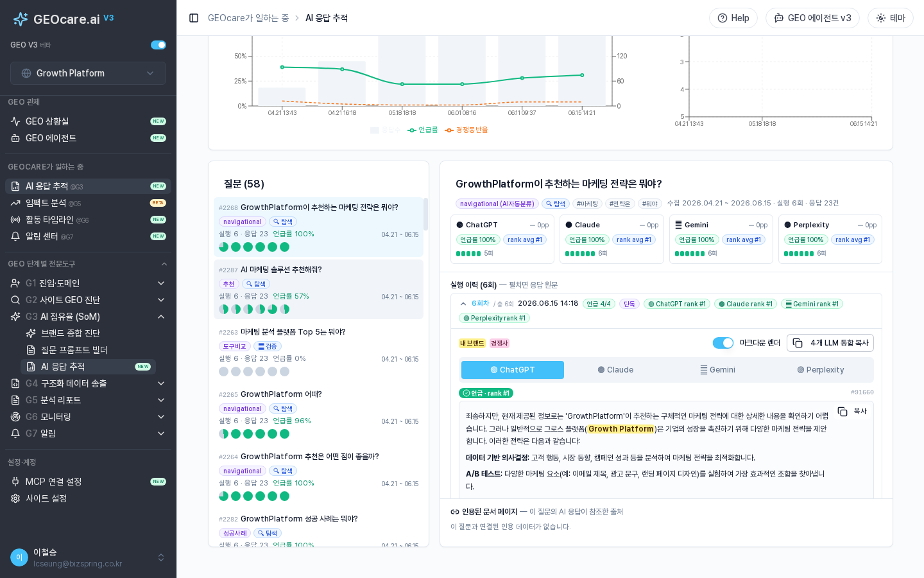Click the question list scrollbar

[x=425, y=215]
